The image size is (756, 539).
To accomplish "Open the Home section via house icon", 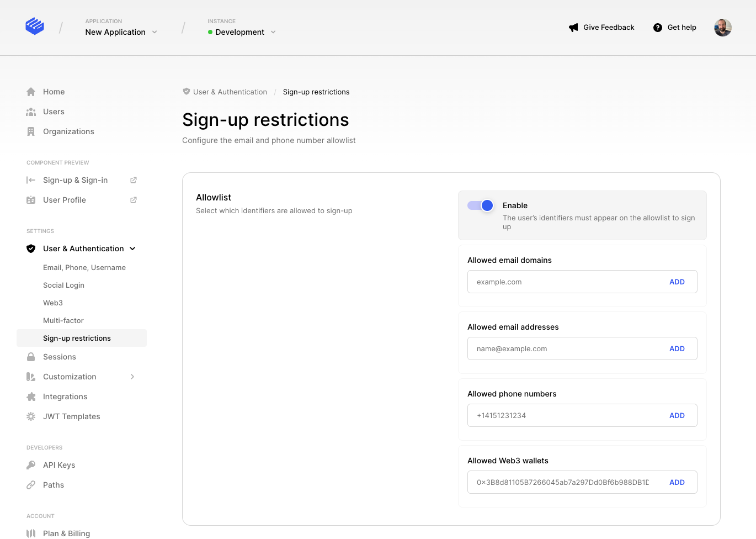I will [x=31, y=92].
